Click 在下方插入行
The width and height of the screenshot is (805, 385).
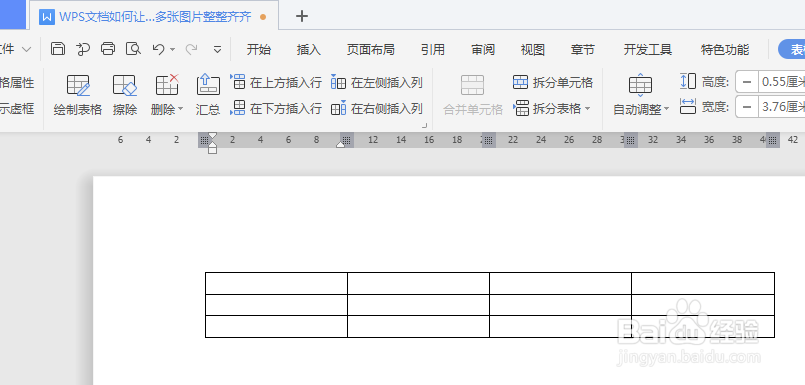(276, 108)
